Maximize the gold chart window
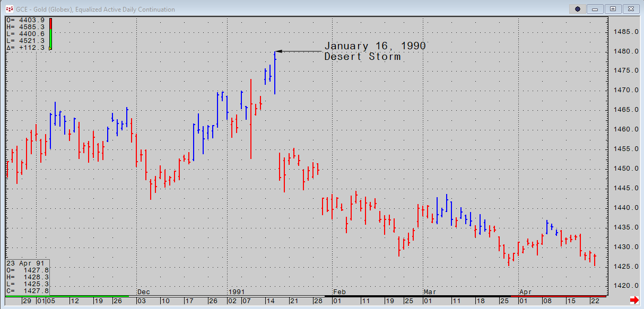 [613, 9]
